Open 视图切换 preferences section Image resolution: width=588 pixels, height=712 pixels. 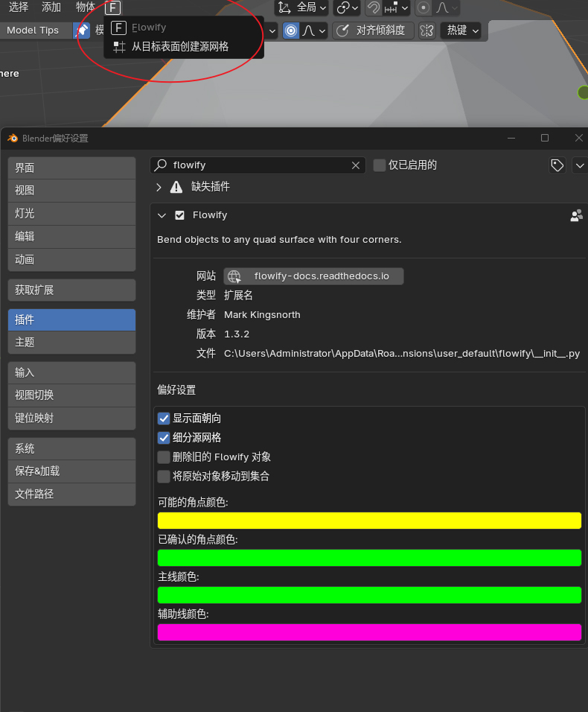coord(71,395)
